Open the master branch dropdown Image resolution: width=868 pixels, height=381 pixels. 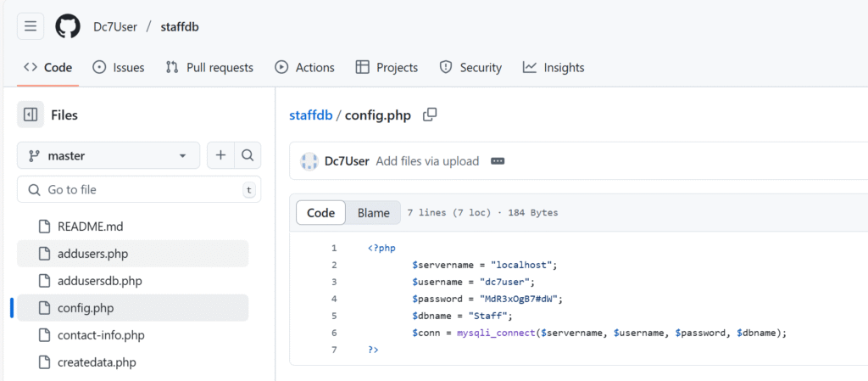point(108,155)
